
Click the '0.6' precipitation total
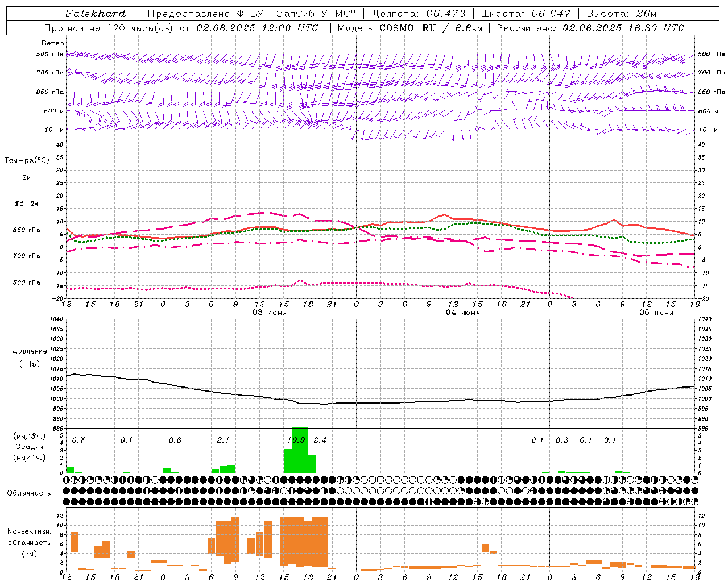click(175, 440)
